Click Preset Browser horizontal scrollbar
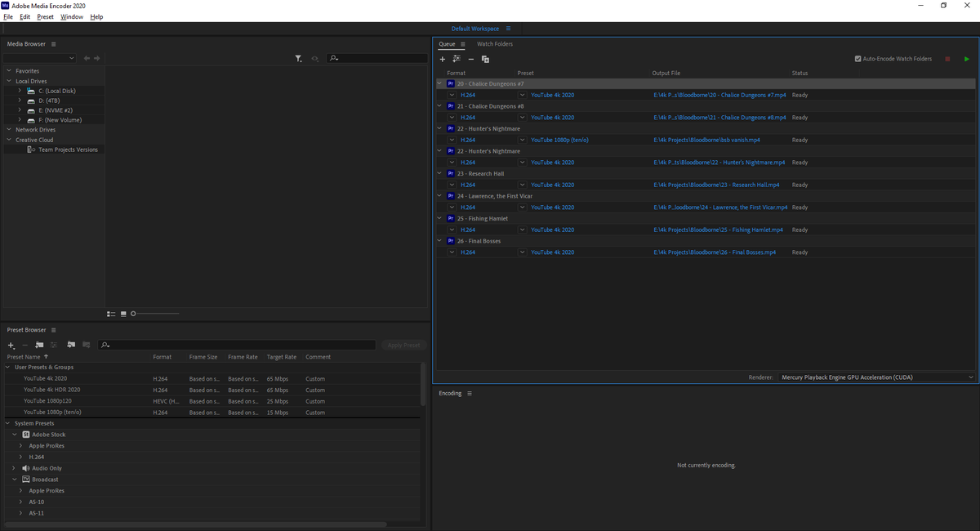980x531 pixels. click(x=195, y=524)
